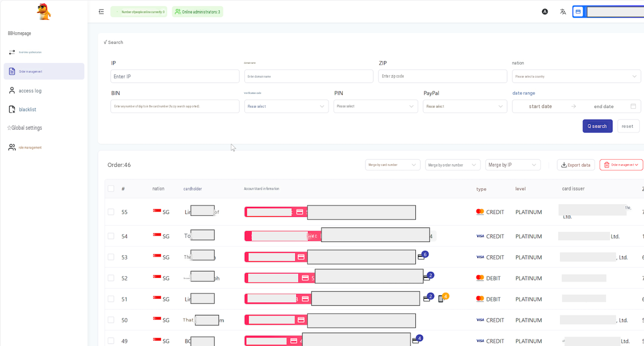The image size is (644, 346).
Task: Click the phone badge icon showing 4 in row 51
Action: [x=443, y=298]
